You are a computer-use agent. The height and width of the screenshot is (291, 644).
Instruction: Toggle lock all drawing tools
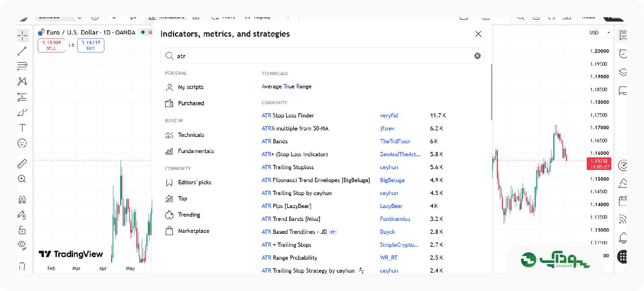22,230
